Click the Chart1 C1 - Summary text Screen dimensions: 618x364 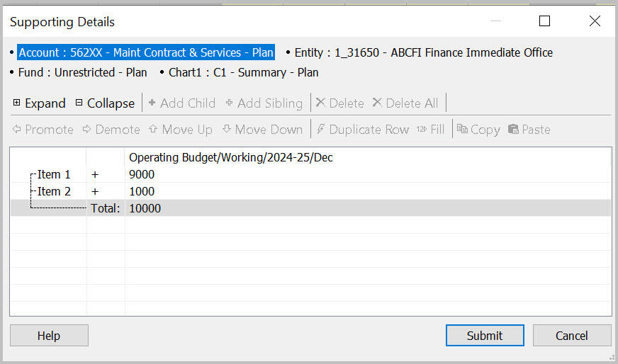coord(244,72)
